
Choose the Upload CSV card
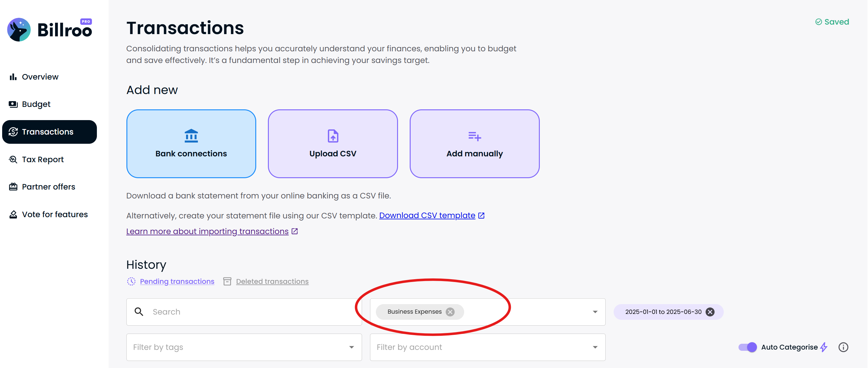click(333, 144)
